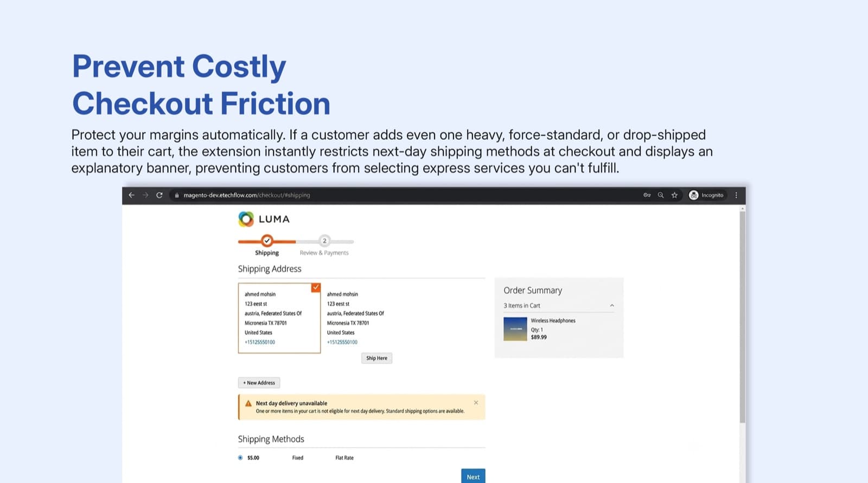Click the Next button
Screen dimensions: 868x483
(x=473, y=476)
